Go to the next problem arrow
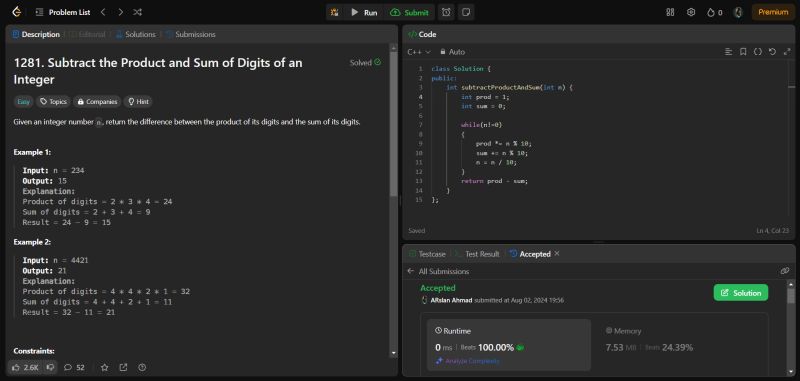This screenshot has height=381, width=800. pyautogui.click(x=120, y=12)
